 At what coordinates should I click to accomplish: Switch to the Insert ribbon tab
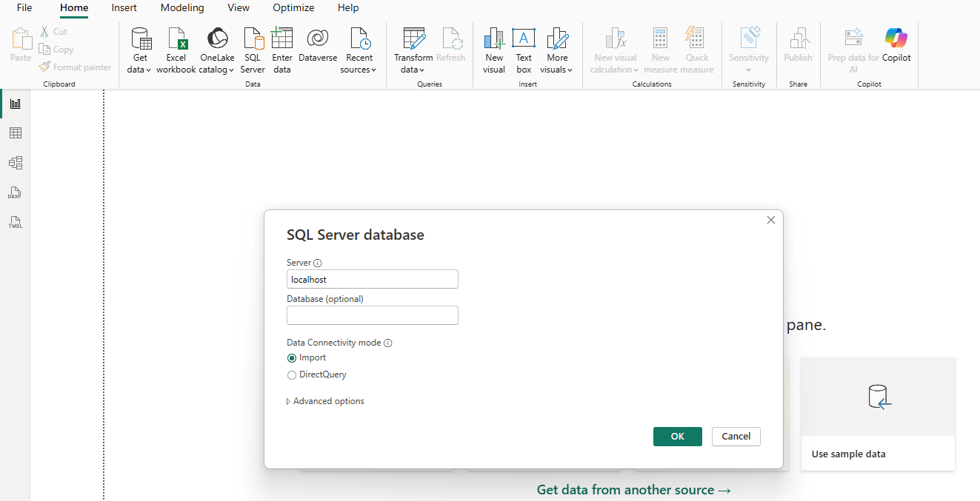[124, 8]
